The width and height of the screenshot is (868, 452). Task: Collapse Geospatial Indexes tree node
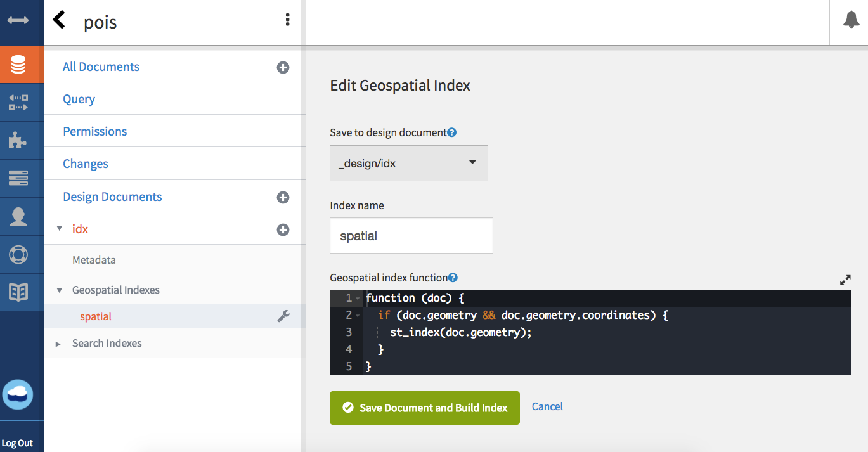tap(60, 290)
